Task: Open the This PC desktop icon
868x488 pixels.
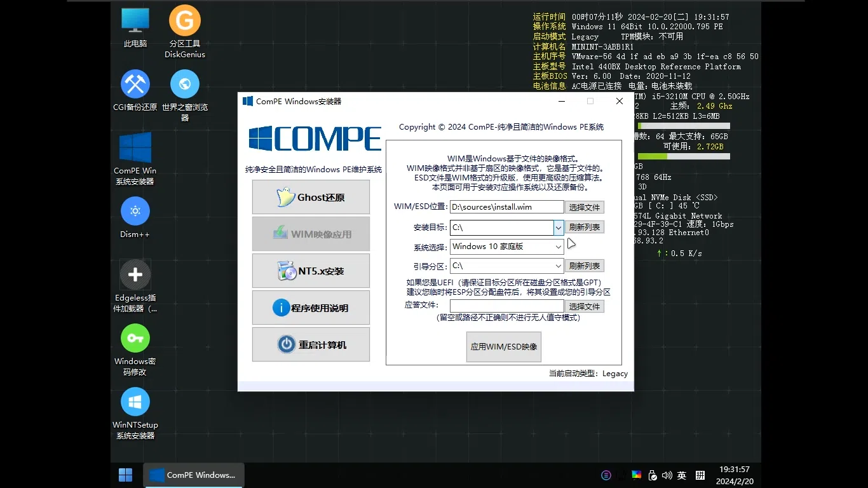Action: [x=135, y=27]
